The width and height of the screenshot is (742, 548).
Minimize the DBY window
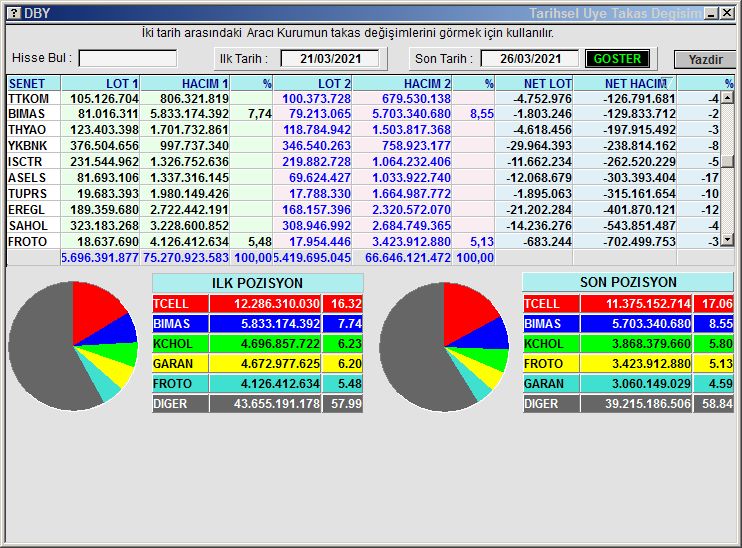point(711,13)
